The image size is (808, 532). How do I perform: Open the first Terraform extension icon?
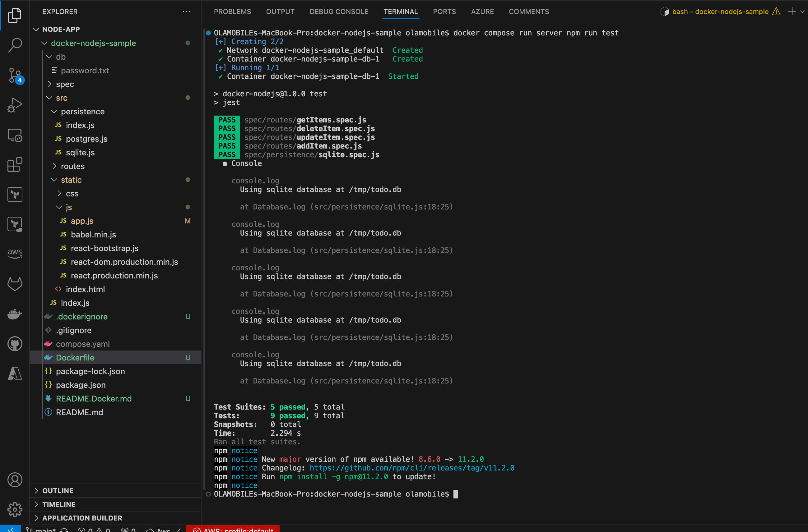click(x=15, y=195)
